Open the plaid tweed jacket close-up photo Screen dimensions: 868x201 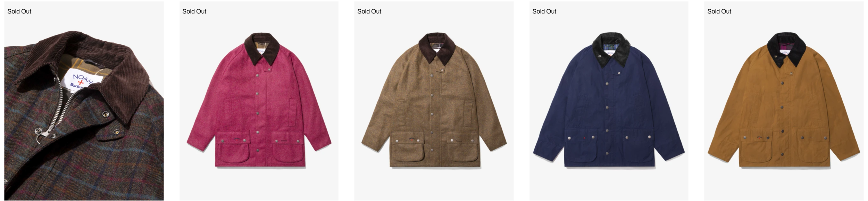click(x=84, y=101)
